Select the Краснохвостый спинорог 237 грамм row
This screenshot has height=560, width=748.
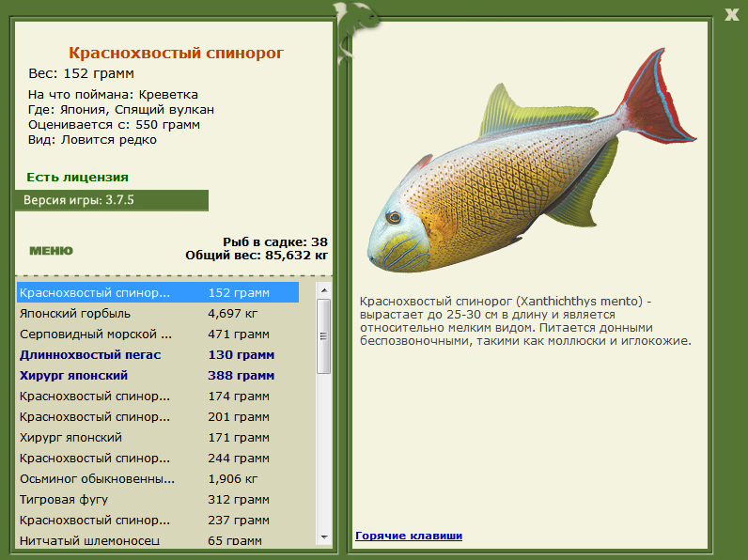pyautogui.click(x=158, y=520)
